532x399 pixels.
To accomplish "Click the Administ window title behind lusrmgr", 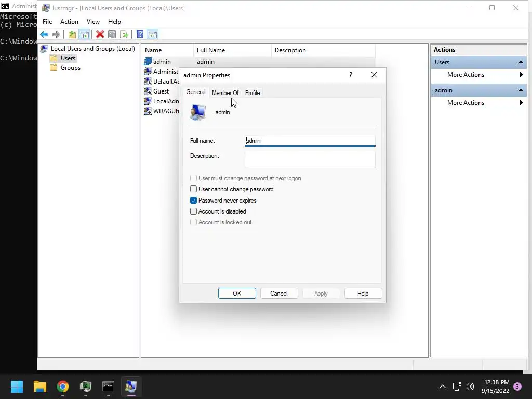I will point(24,6).
